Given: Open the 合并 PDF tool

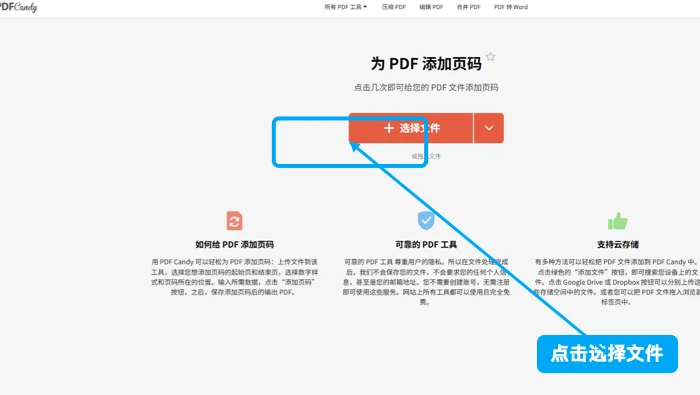Looking at the screenshot, I should point(468,7).
